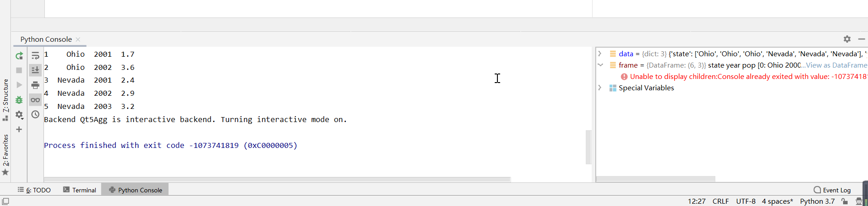Toggle soft-wrap in console output
868x206 pixels.
[x=35, y=56]
